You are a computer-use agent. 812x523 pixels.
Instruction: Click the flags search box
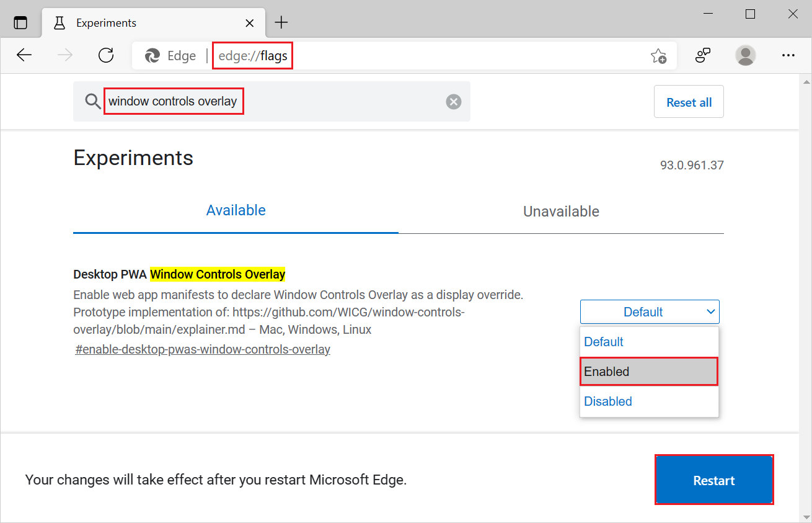point(271,101)
